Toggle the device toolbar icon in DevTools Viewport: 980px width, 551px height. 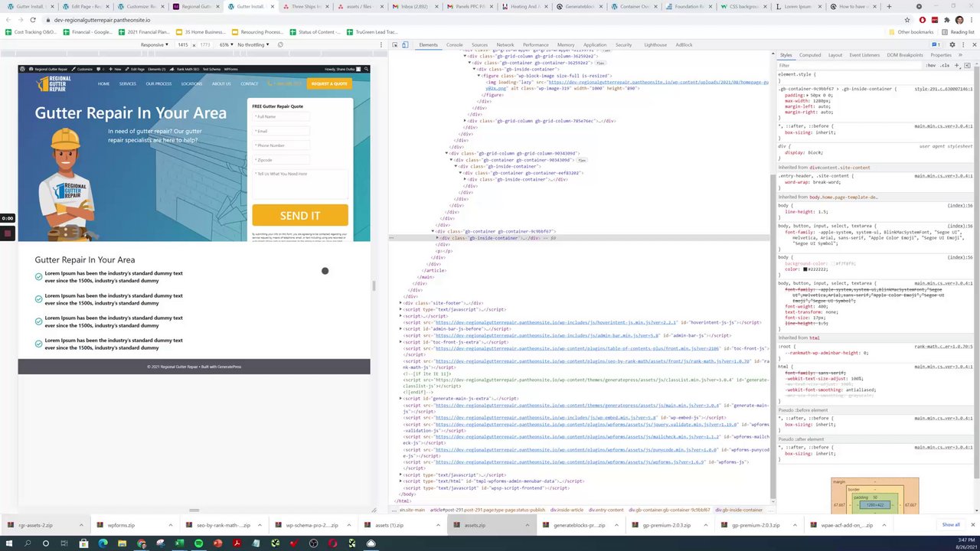click(x=405, y=45)
